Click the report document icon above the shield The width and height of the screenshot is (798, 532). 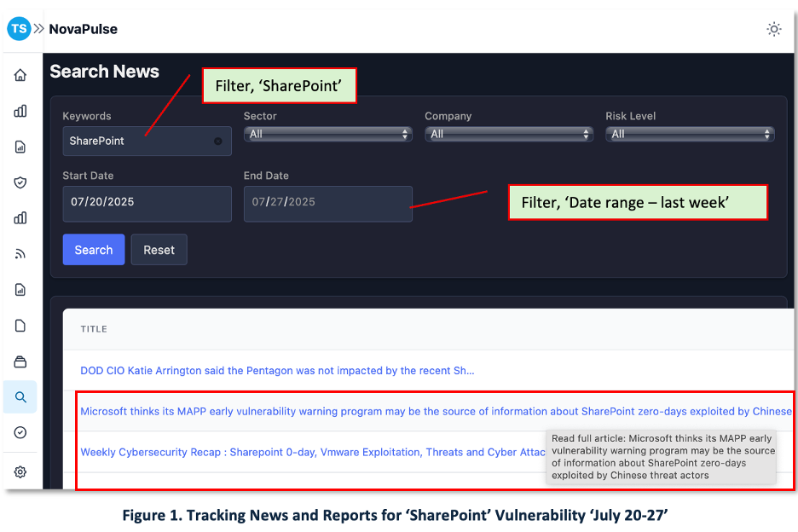click(x=20, y=147)
